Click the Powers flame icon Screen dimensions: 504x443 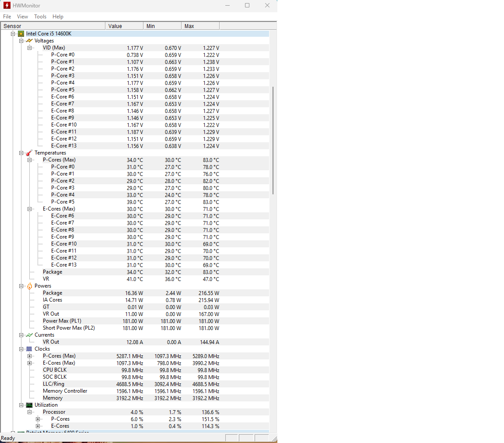click(x=29, y=286)
